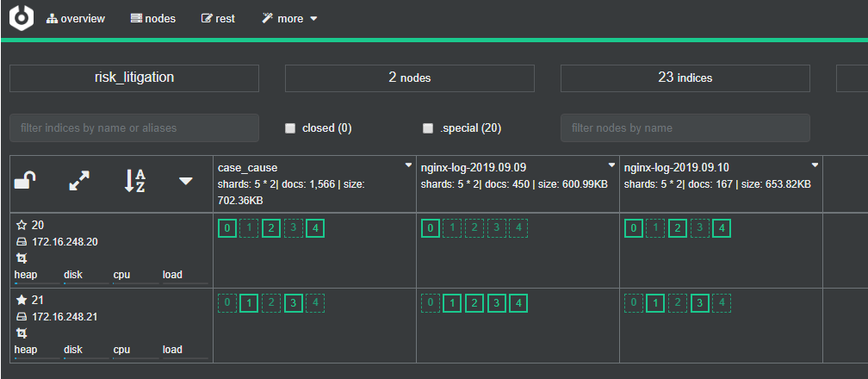Click the expand arrows icon

(x=79, y=181)
